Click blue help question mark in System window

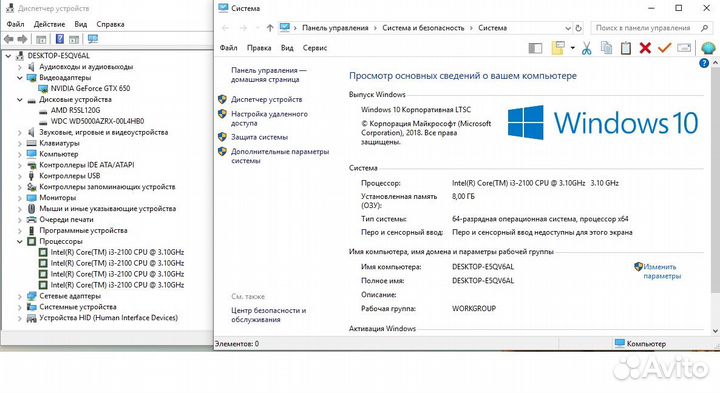point(703,63)
